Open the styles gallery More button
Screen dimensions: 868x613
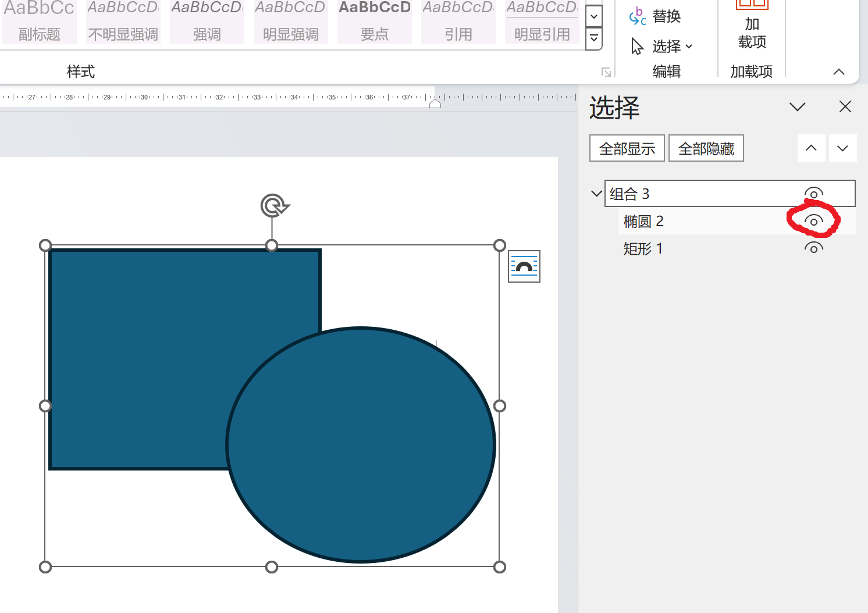[594, 38]
